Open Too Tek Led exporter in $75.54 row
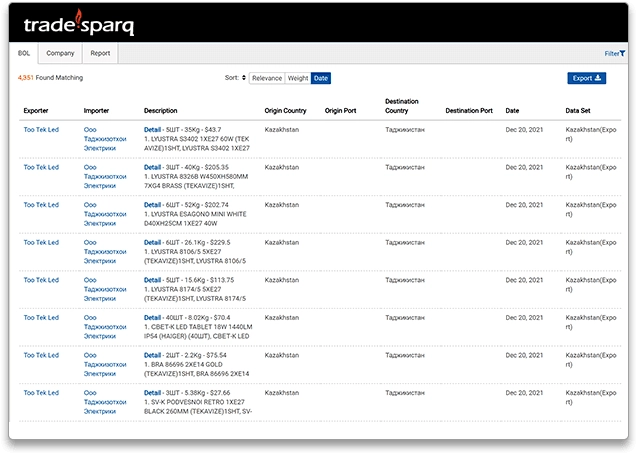This screenshot has width=638, height=463. [x=41, y=355]
